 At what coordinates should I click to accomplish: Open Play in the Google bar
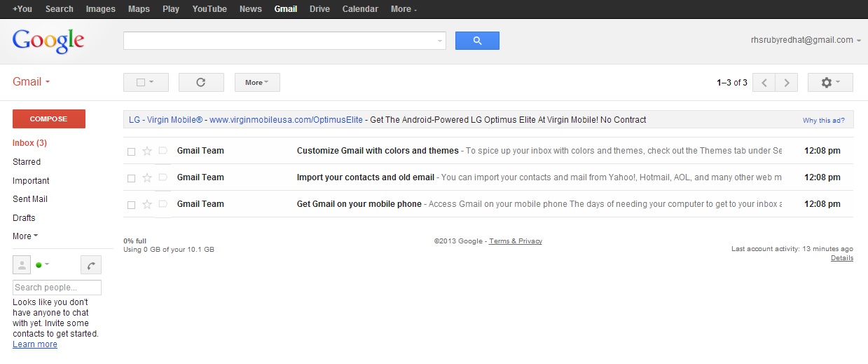click(171, 9)
